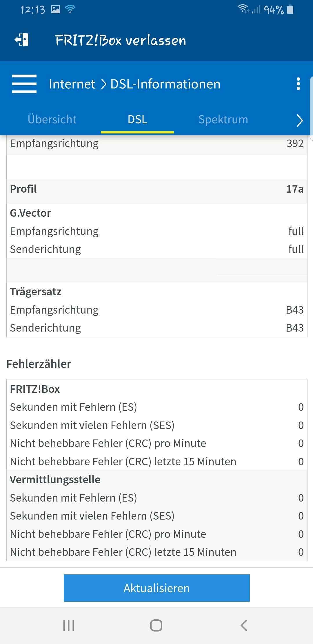Tap the Vermittlungsstelle section heading
Viewport: 313px width, 644px height.
tap(55, 480)
